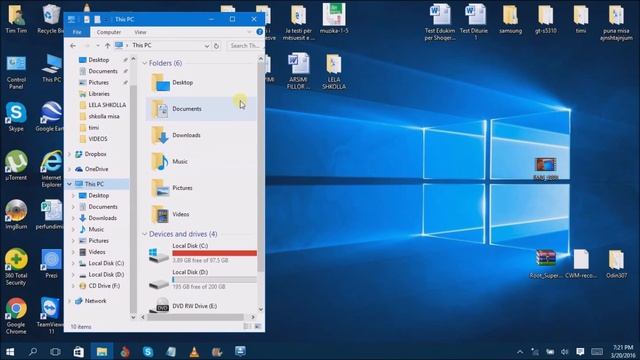
Task: Switch to large icons view button
Action: click(258, 327)
